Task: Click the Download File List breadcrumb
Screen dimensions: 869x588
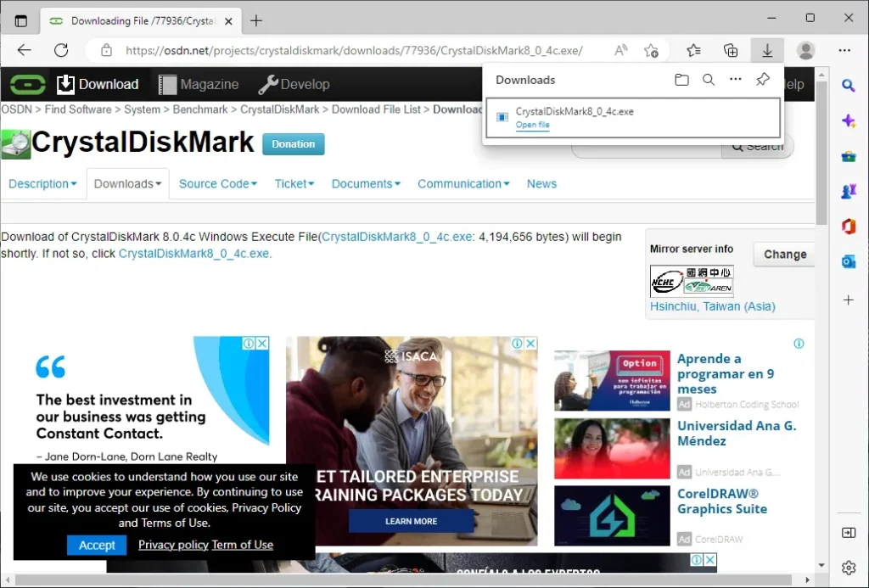Action: point(376,109)
